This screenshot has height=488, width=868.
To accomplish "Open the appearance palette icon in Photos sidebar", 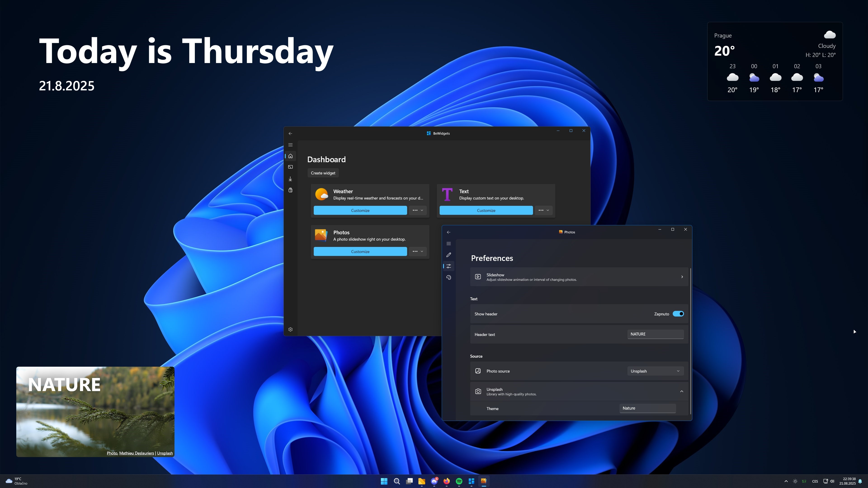I will click(x=448, y=277).
